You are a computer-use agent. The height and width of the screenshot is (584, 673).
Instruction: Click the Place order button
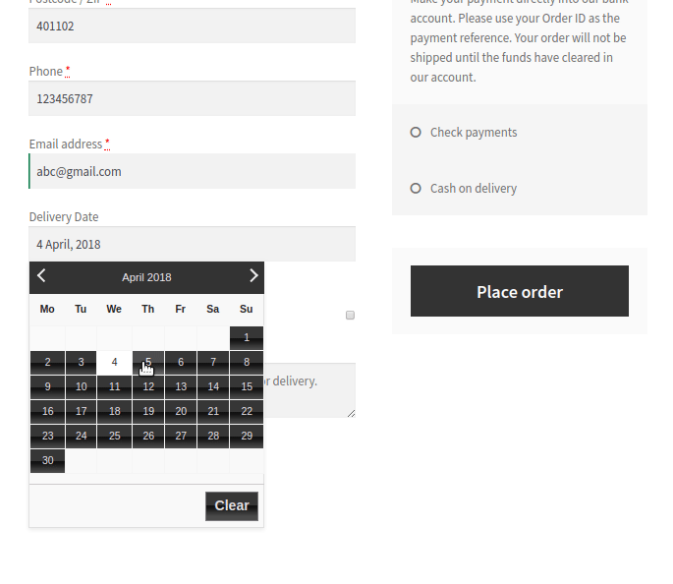click(x=519, y=291)
